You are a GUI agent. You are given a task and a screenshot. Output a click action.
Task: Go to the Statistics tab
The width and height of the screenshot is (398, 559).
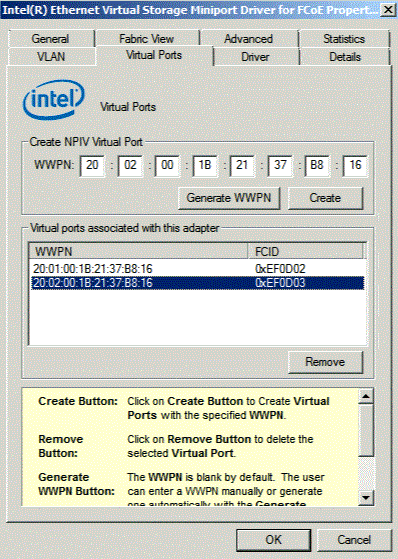(344, 39)
